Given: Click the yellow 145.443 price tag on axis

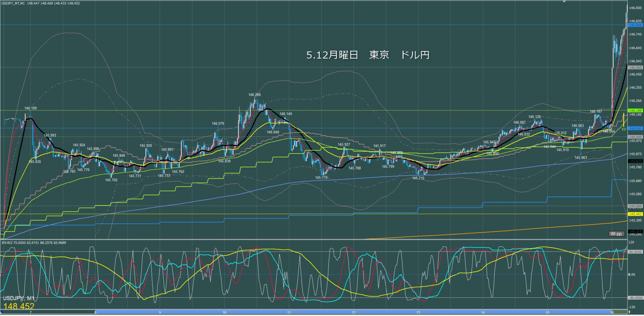Looking at the screenshot, I should click(x=635, y=214).
